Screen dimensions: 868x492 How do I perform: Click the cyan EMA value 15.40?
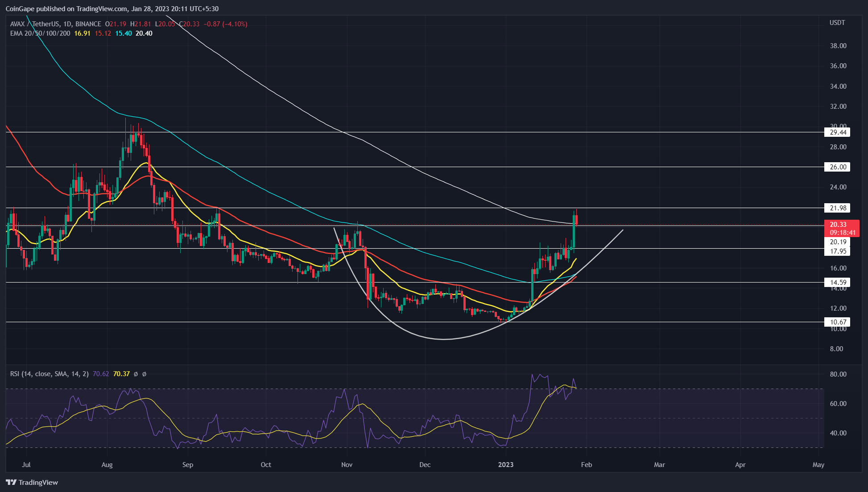point(124,33)
